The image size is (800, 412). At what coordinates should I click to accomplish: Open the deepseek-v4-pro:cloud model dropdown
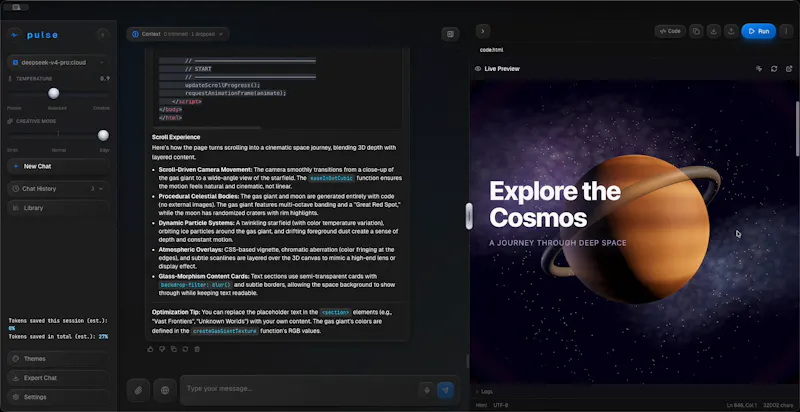(58, 62)
